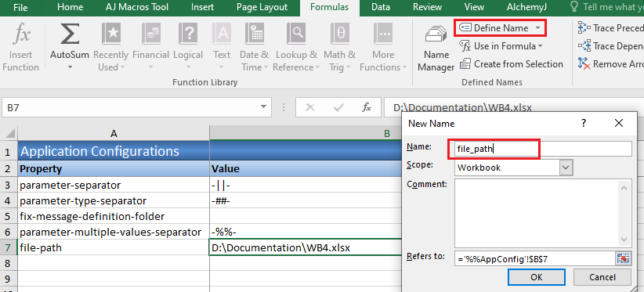Open the AlchemyJ tab
This screenshot has width=644, height=292.
(x=526, y=7)
